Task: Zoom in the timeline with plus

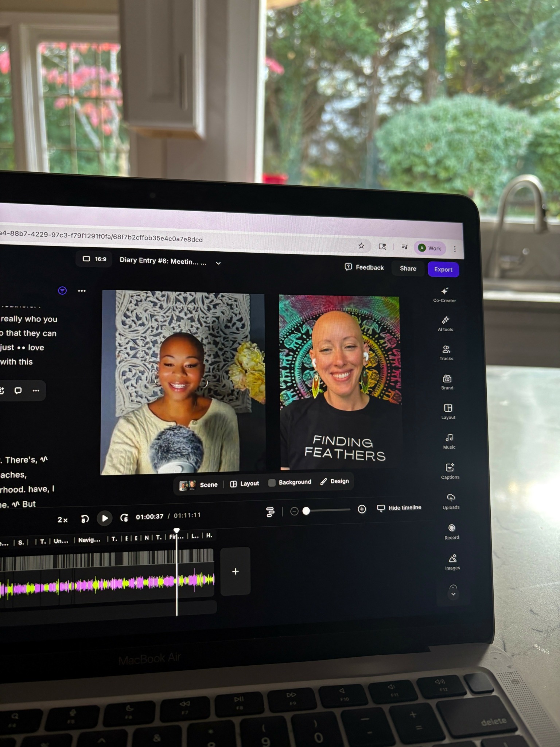Action: pyautogui.click(x=362, y=509)
